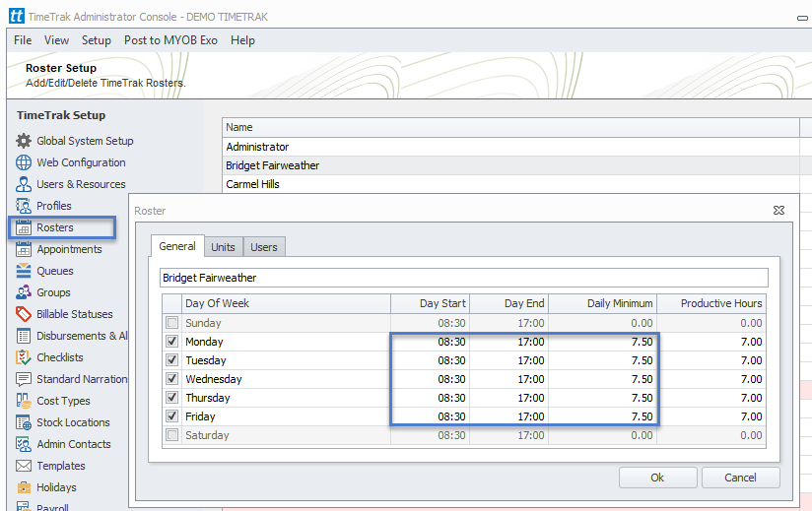Image resolution: width=812 pixels, height=511 pixels.
Task: Uncheck the Monday checkbox
Action: 171,342
